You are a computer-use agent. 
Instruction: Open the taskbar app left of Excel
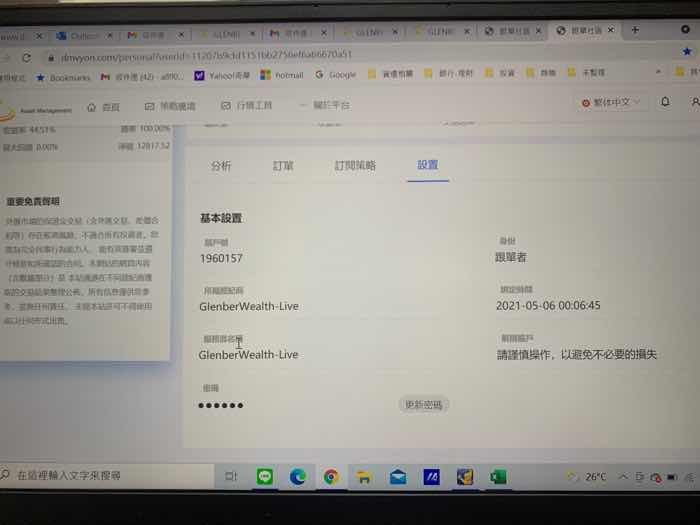tap(465, 477)
